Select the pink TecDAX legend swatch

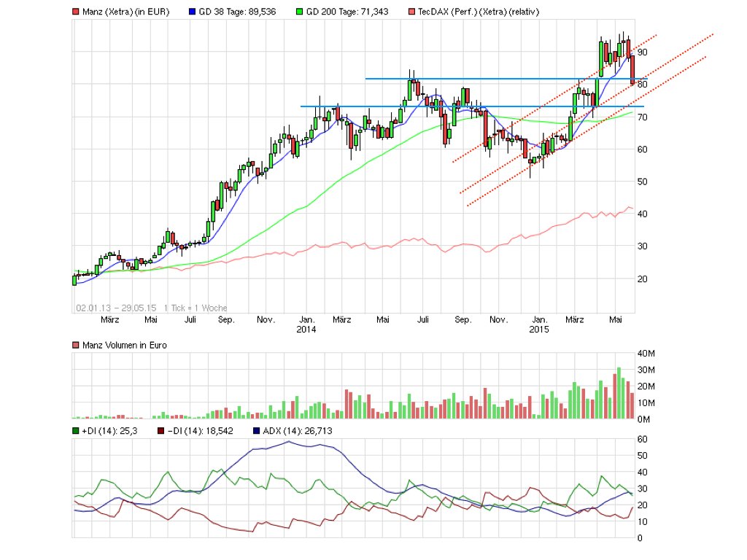tap(411, 12)
